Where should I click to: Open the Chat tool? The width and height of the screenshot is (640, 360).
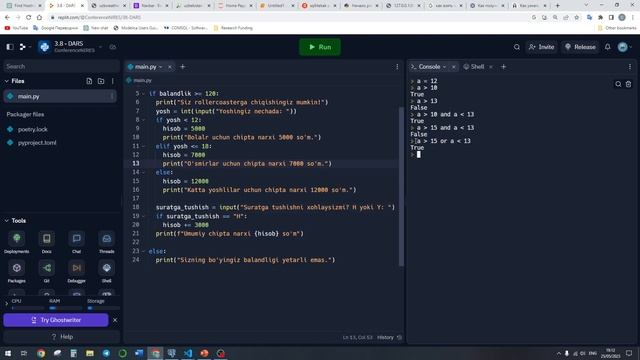pos(76,242)
